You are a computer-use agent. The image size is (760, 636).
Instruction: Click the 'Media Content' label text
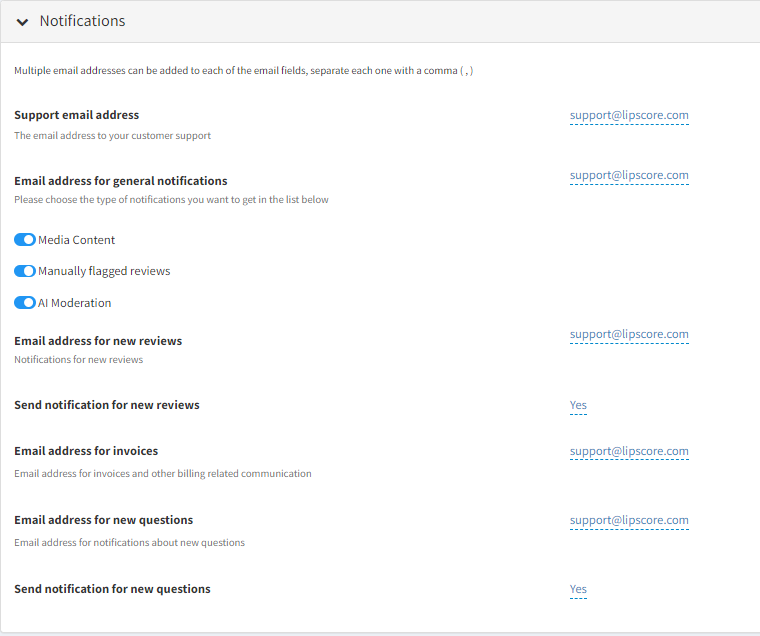click(77, 240)
